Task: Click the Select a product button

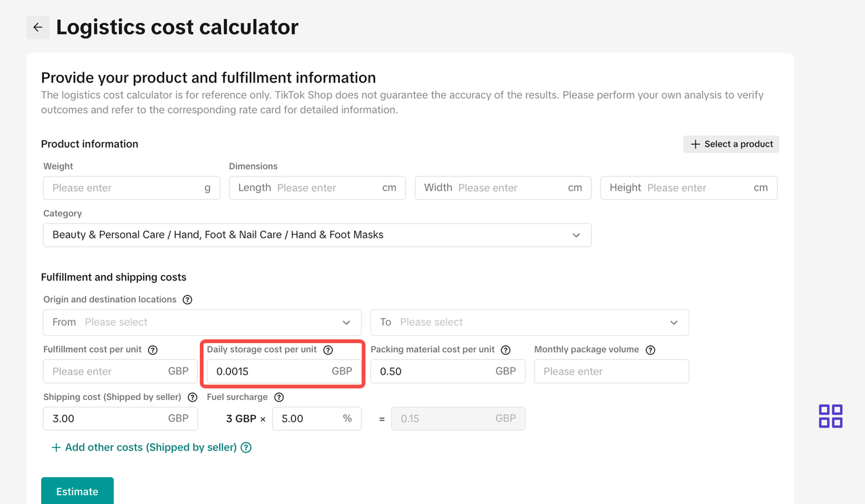Action: pyautogui.click(x=731, y=144)
